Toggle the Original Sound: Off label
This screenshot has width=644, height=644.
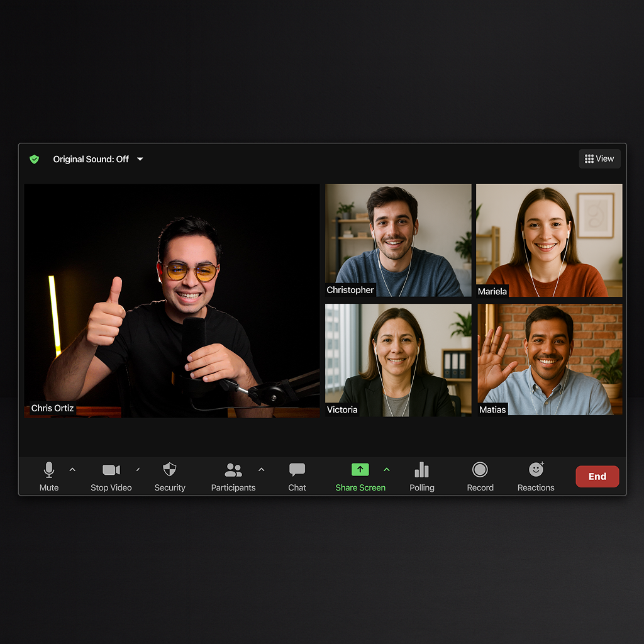point(91,159)
